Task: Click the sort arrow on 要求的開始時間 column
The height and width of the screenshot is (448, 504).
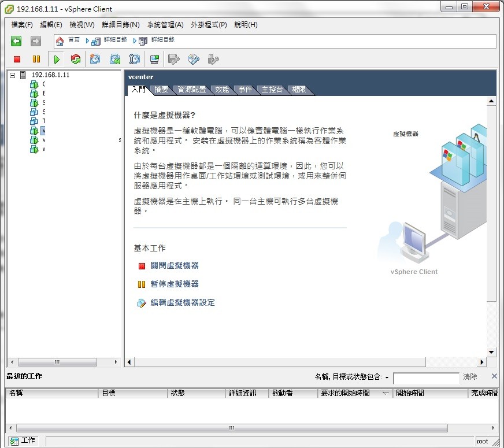Action: (386, 393)
